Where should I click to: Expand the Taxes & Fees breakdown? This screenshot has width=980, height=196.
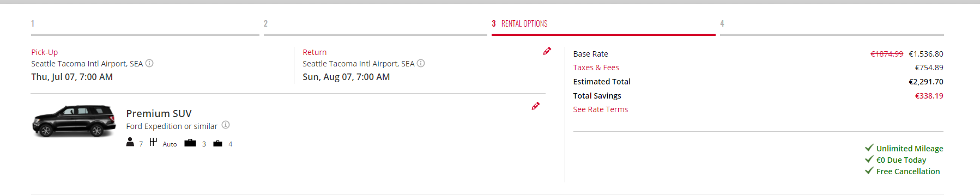click(x=596, y=68)
